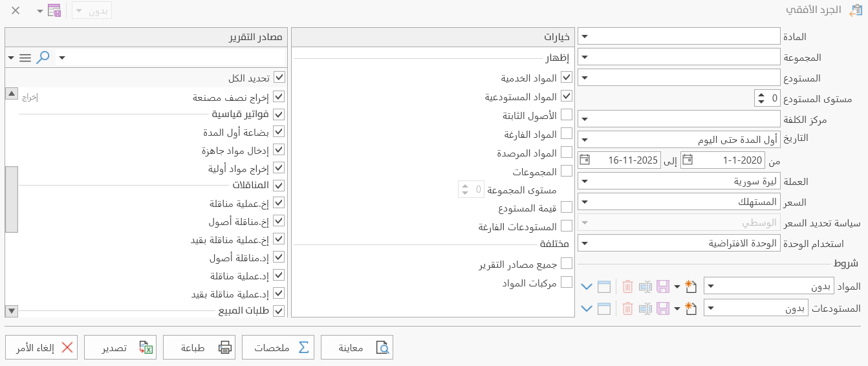Viewport: 868px width, 366px height.
Task: Click delete trash icon in المواد row
Action: [627, 286]
